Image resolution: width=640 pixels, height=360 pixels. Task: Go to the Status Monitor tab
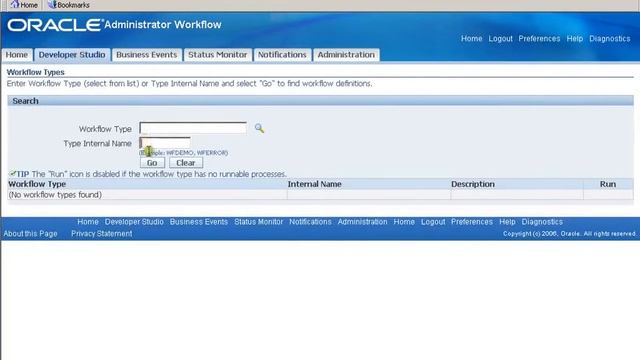coord(218,55)
